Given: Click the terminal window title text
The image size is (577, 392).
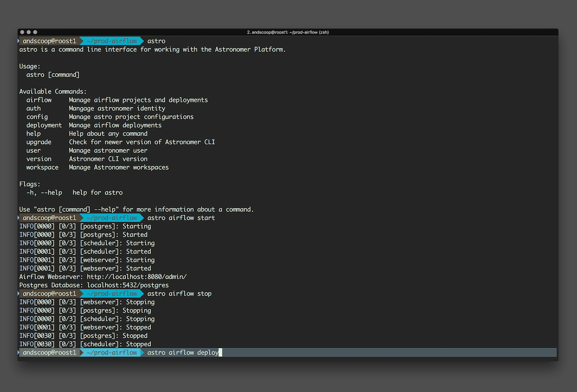Looking at the screenshot, I should 288,32.
